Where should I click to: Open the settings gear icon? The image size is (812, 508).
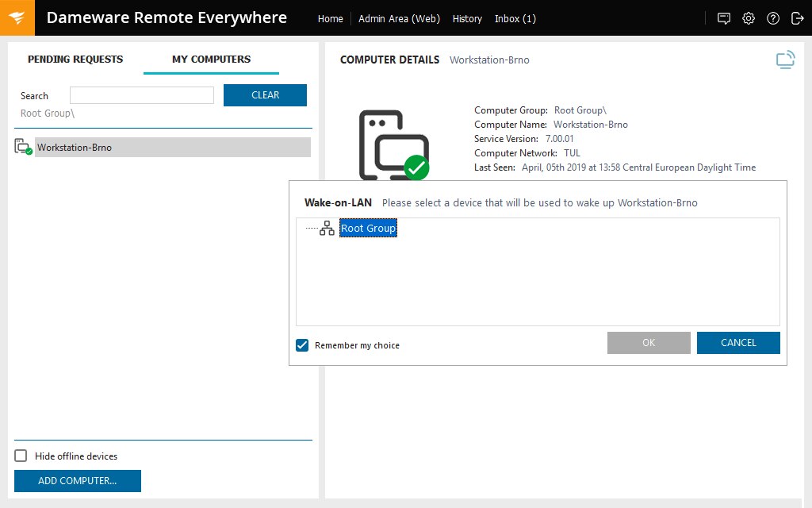pos(749,17)
